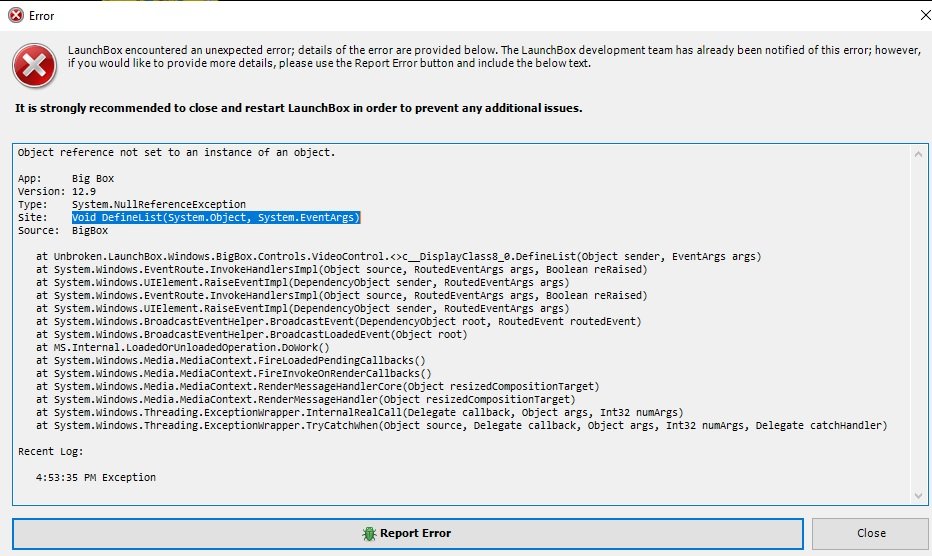Screen dimensions: 932x556
Task: Close the Error dialog window
Action: click(x=925, y=15)
